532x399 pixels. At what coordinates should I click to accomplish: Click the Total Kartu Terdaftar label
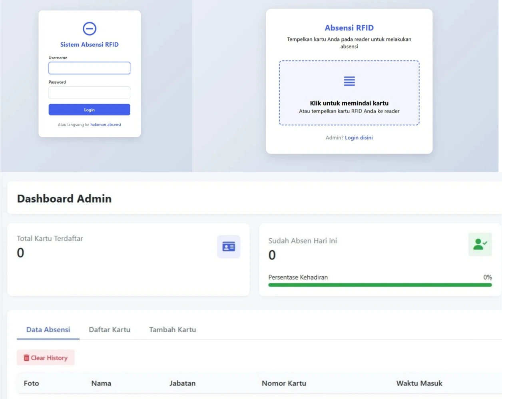pos(50,239)
